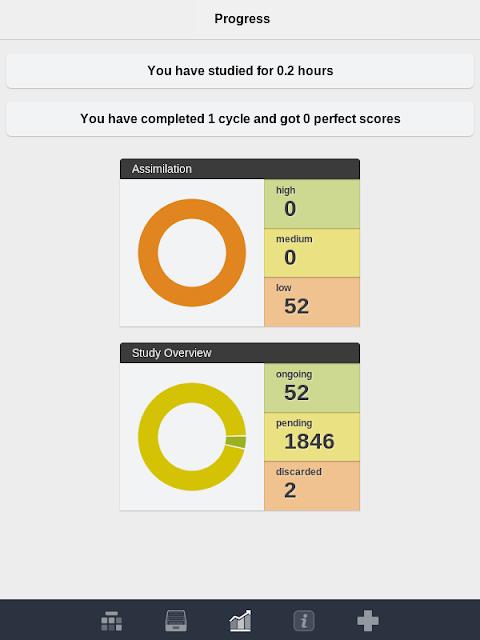Viewport: 480px width, 640px height.
Task: Select the ongoing tile showing 52
Action: click(x=312, y=388)
